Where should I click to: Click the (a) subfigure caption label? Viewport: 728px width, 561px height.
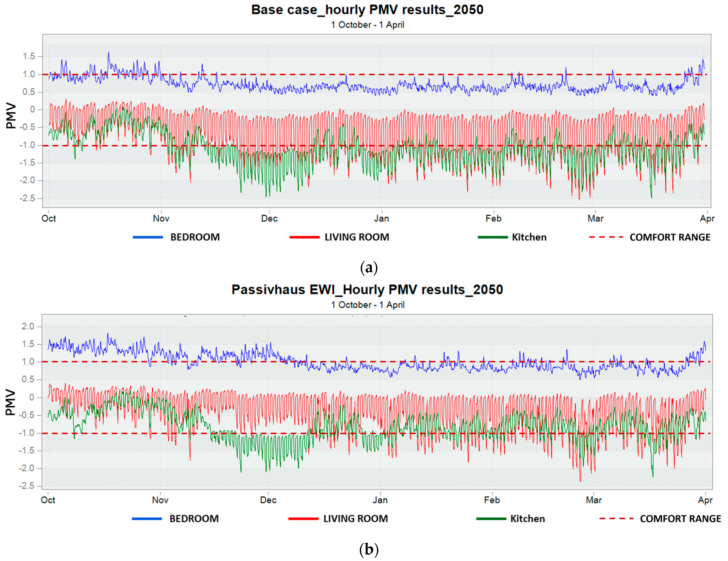pos(369,267)
